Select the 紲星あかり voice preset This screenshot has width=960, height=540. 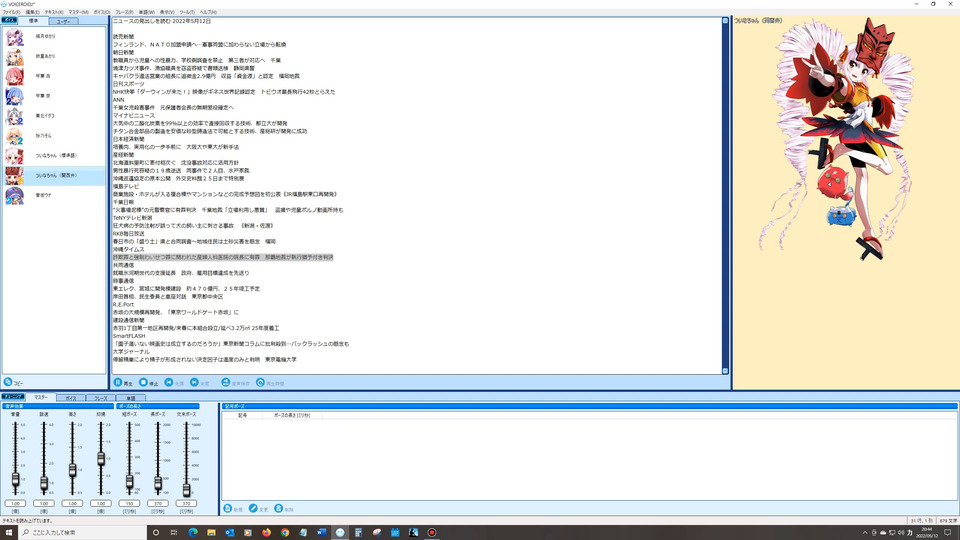(x=54, y=56)
